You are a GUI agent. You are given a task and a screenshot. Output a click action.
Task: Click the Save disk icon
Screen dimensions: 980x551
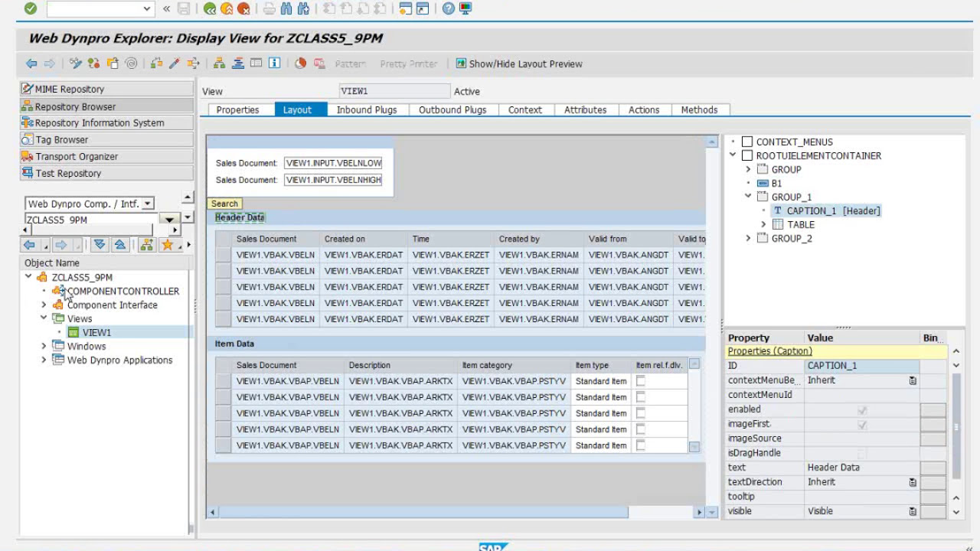click(x=184, y=8)
